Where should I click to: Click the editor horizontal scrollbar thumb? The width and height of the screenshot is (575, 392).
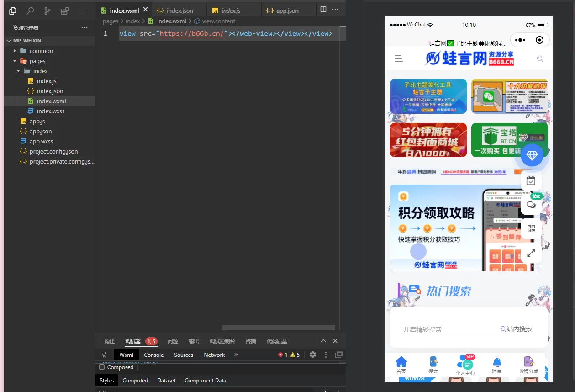click(278, 328)
